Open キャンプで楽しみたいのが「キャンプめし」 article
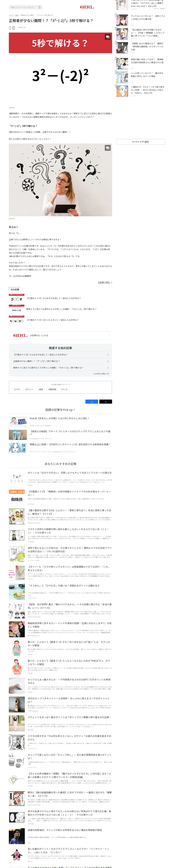 tap(69, 757)
